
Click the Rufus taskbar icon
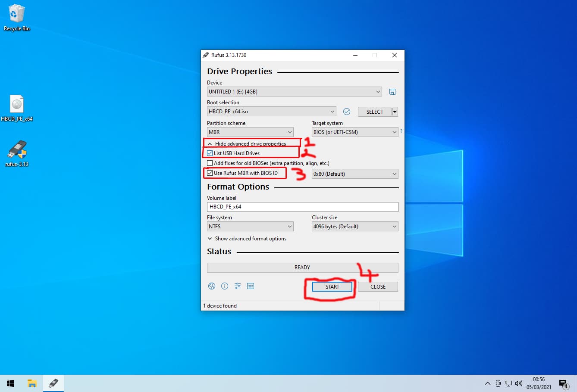pyautogui.click(x=53, y=383)
